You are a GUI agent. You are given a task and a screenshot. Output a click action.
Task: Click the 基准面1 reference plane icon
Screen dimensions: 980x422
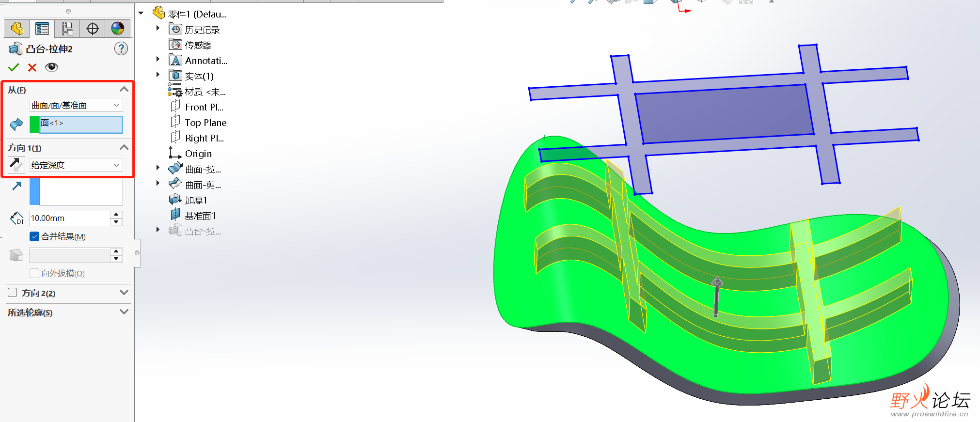175,215
